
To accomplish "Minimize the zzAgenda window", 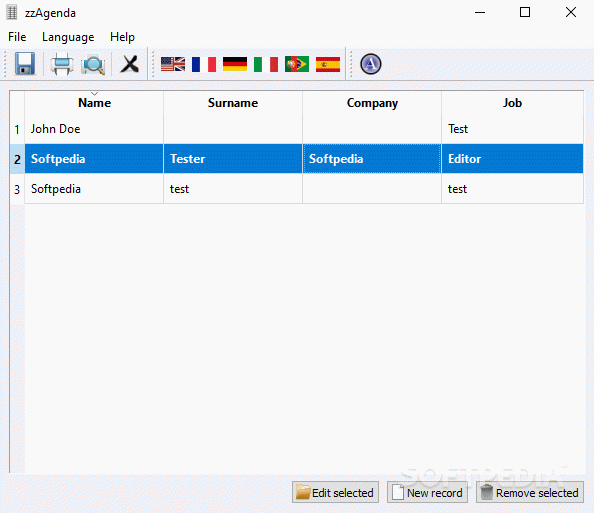I will (x=480, y=13).
